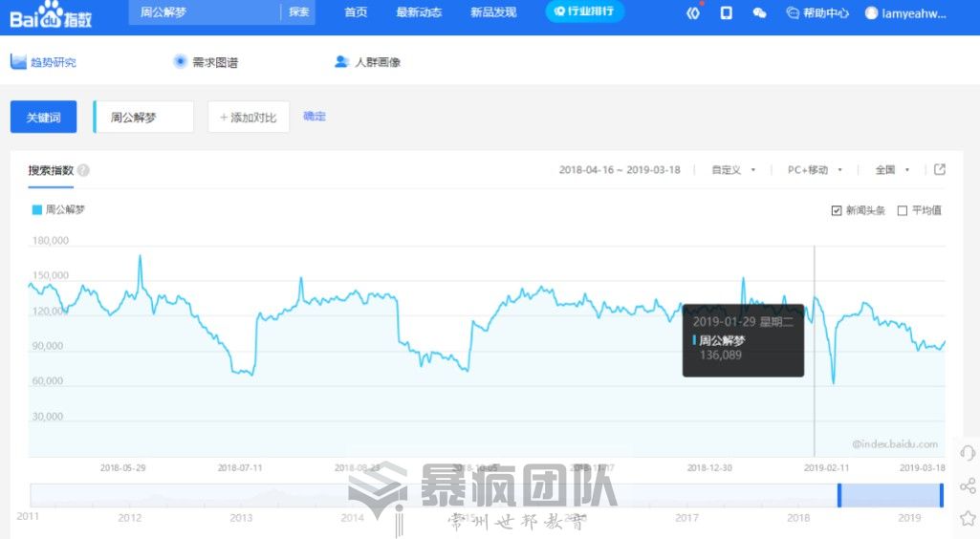Click the 需求图谱 icon
Viewport: 980px width, 539px height.
pos(180,61)
